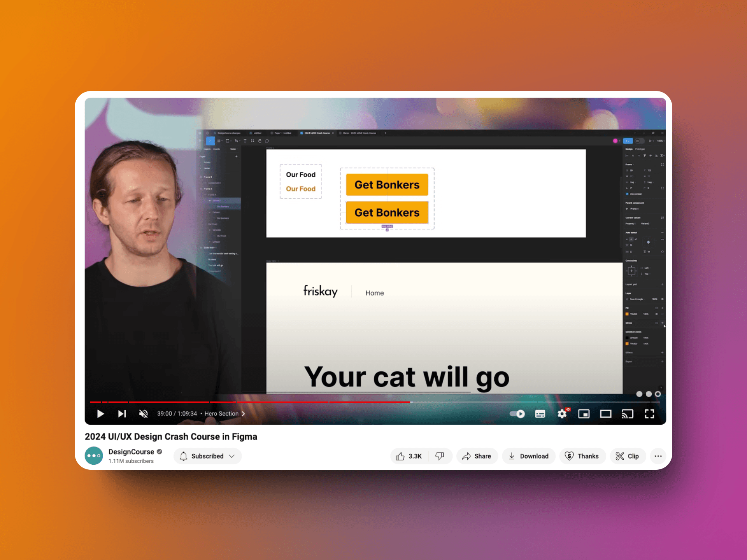Click the miniplayer icon
Image resolution: width=747 pixels, height=560 pixels.
point(584,413)
